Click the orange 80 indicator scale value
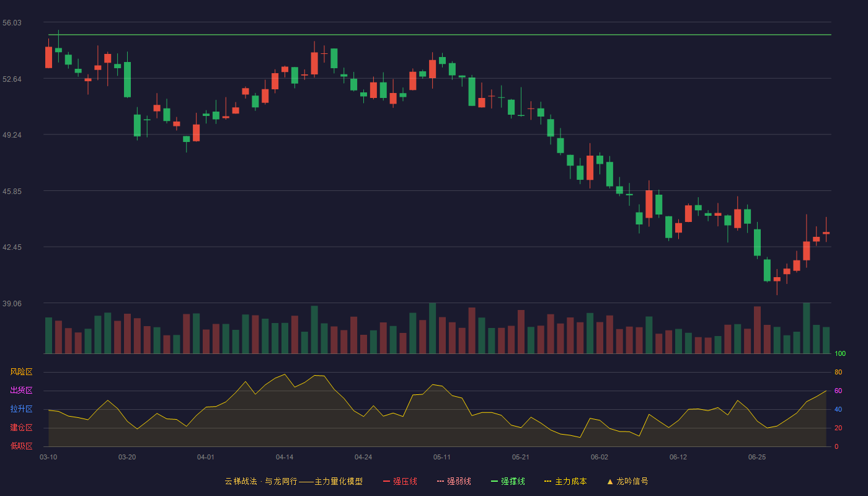Image resolution: width=868 pixels, height=496 pixels. [838, 373]
